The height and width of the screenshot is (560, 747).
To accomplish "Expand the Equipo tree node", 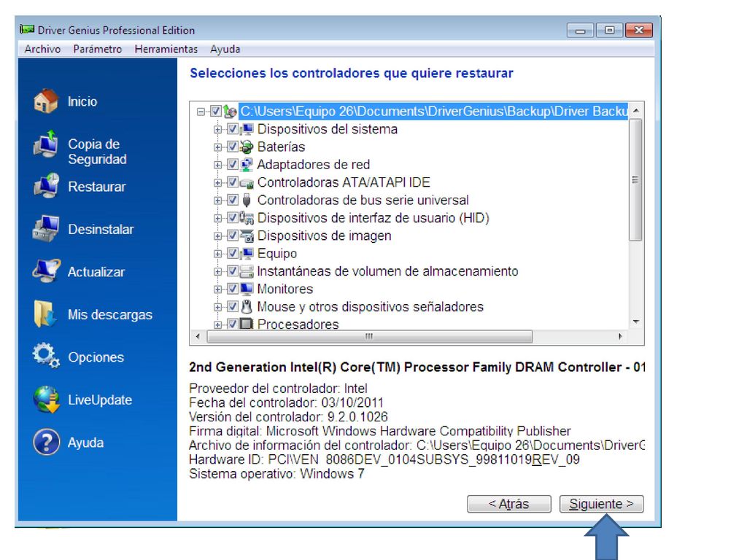I will (x=217, y=254).
